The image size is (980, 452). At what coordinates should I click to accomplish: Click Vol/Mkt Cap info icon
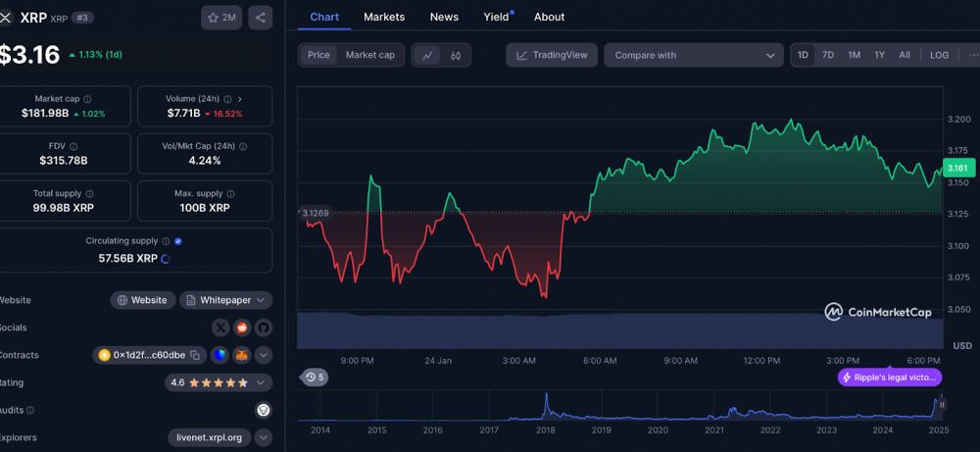click(243, 146)
